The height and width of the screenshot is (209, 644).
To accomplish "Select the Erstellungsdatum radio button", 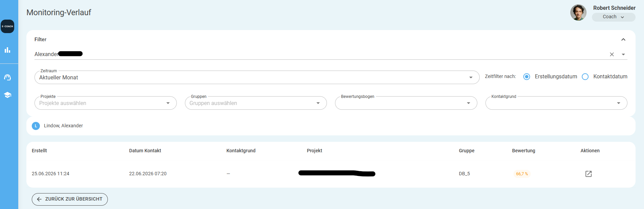I will coord(527,77).
